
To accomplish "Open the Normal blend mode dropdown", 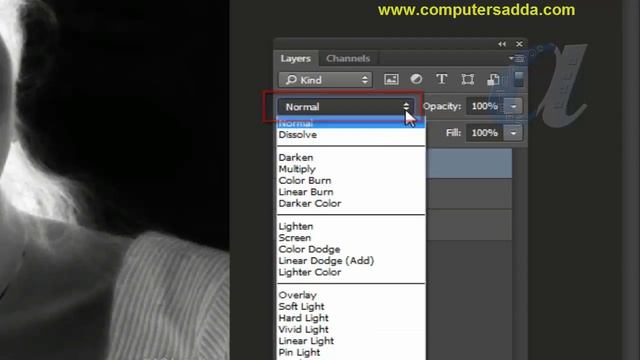I will 346,107.
